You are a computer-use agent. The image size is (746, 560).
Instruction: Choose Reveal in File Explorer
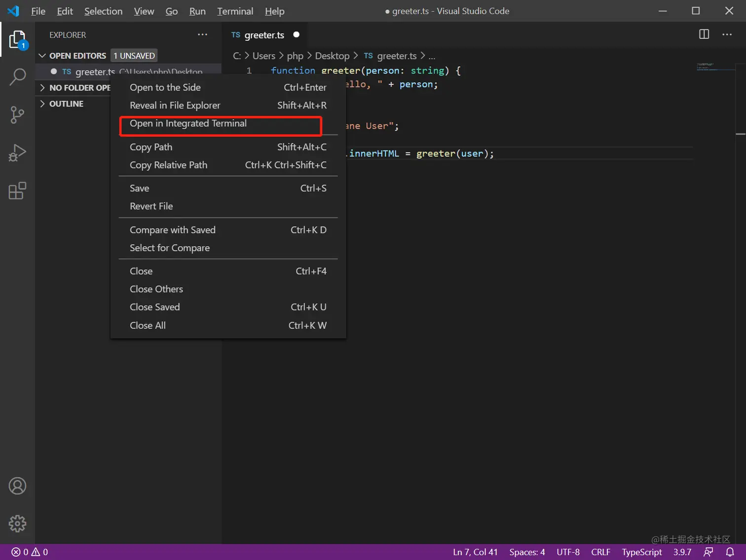click(228, 105)
